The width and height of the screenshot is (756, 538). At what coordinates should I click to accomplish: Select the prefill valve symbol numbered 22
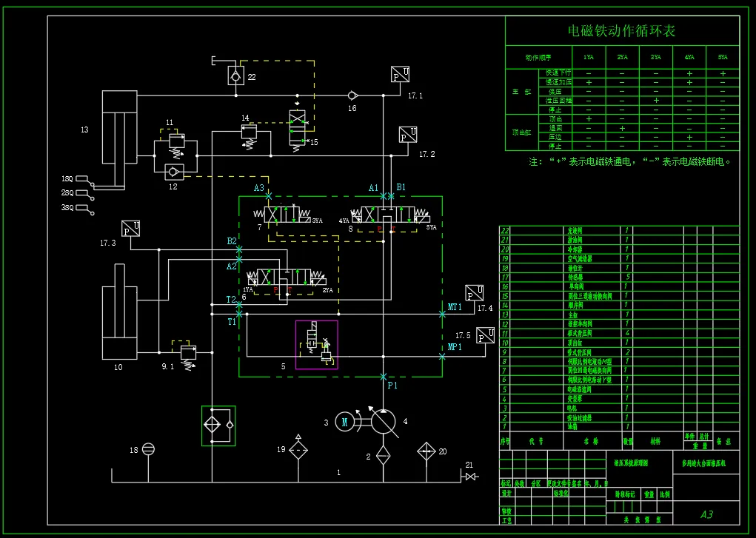(x=236, y=75)
